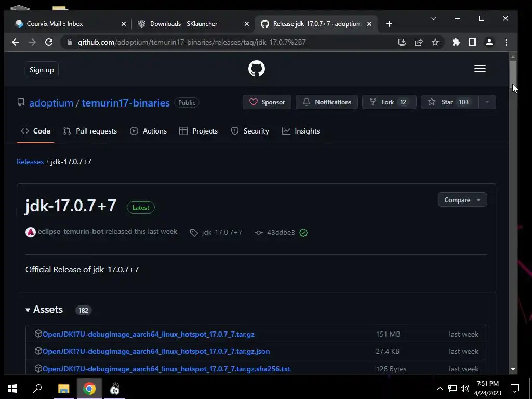
Task: Click the verified commit checkmark badge
Action: coord(303,232)
